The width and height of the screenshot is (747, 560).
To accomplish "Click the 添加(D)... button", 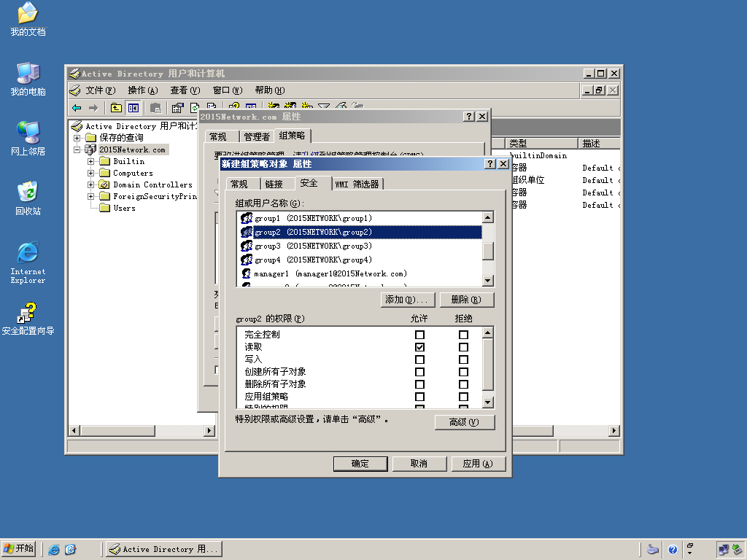I will [407, 300].
